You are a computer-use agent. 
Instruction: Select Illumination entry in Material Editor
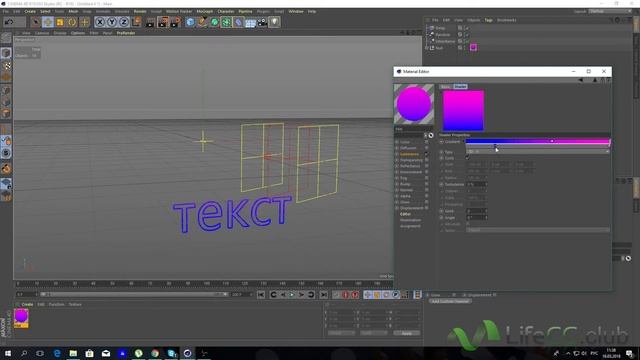pos(410,220)
